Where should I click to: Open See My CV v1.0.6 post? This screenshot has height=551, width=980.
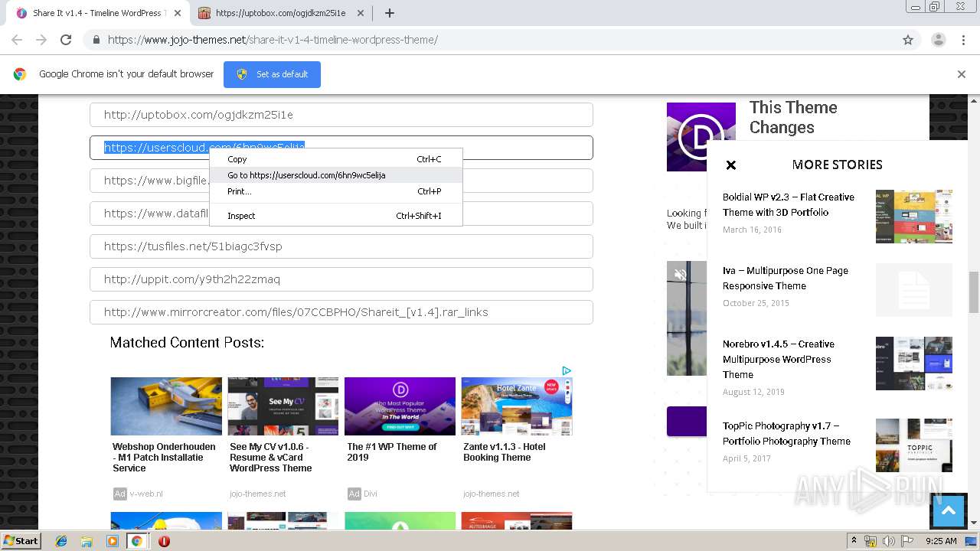click(270, 458)
